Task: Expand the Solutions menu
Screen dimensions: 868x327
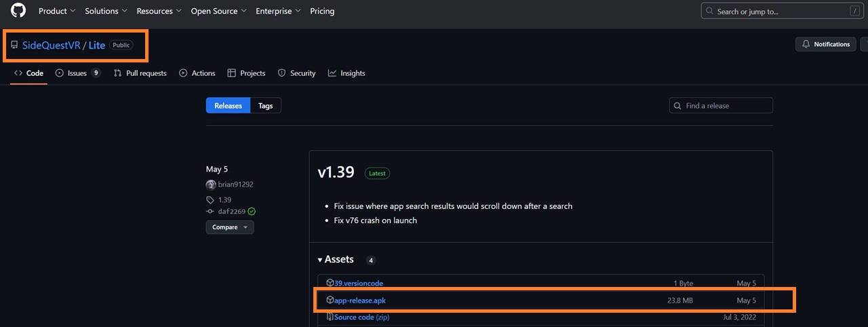Action: click(106, 11)
